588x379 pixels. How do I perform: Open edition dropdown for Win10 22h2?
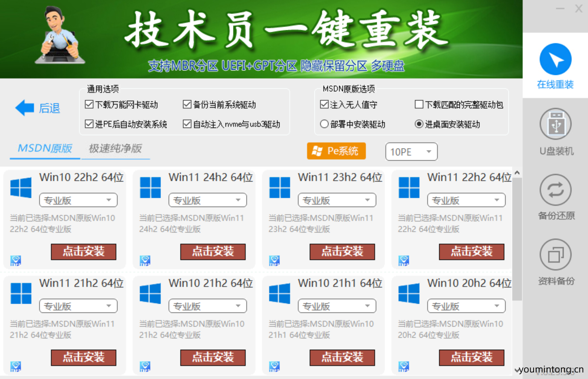[x=78, y=200]
